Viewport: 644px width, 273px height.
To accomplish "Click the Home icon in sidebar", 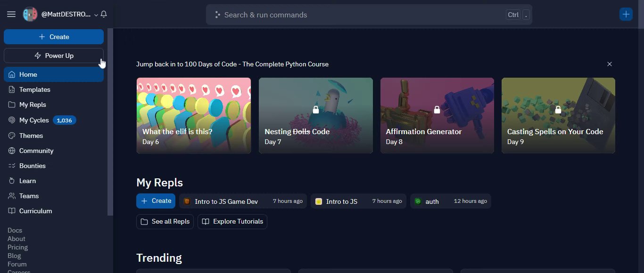I will pos(12,74).
